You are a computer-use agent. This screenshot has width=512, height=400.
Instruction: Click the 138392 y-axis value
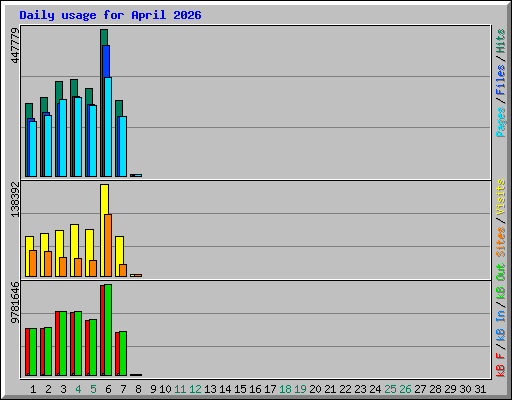tap(15, 199)
